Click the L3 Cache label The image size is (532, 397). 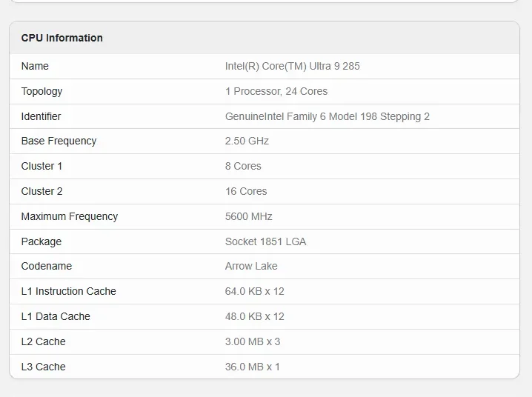[43, 367]
